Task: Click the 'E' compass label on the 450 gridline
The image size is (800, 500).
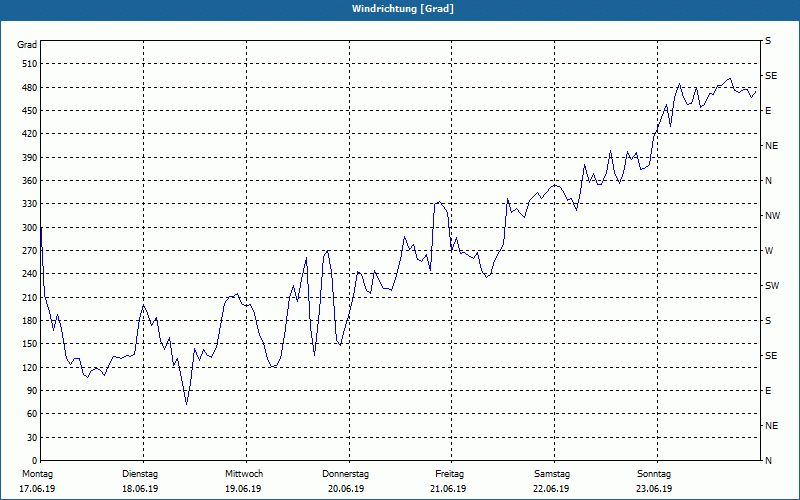Action: 768,111
